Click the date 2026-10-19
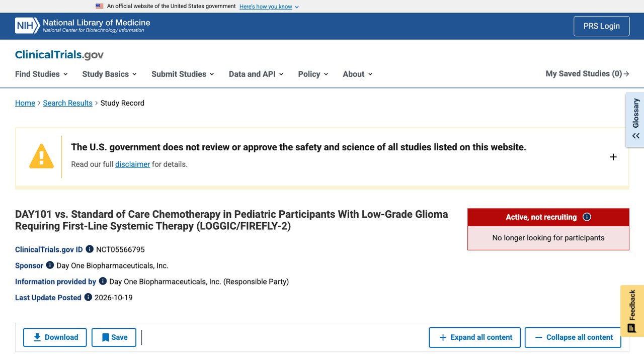The height and width of the screenshot is (362, 644). pos(114,298)
